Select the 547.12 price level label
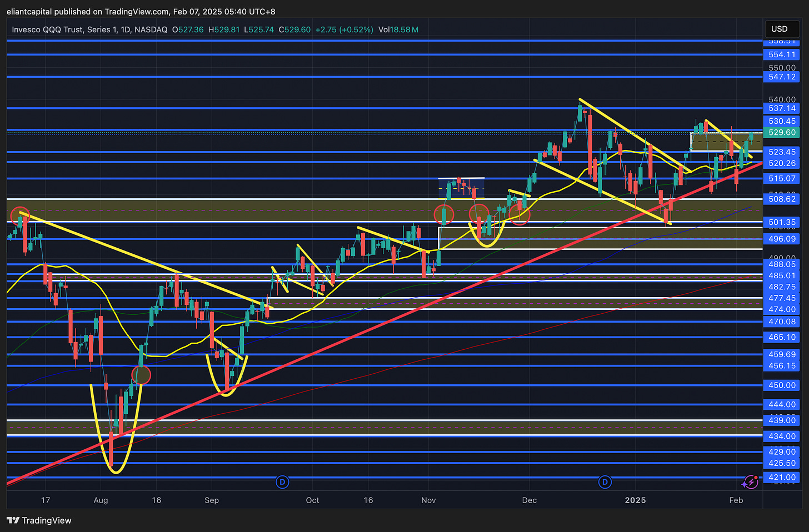 (x=782, y=77)
